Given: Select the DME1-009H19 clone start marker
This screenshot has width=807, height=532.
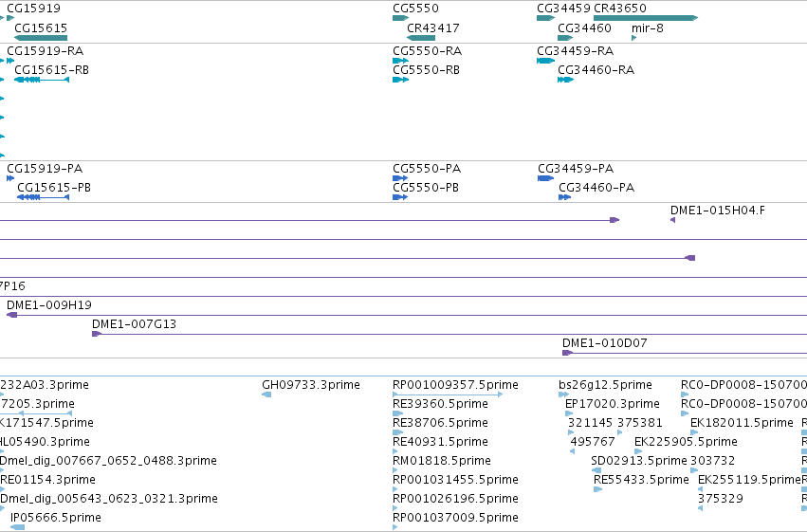Looking at the screenshot, I should pos(11,315).
